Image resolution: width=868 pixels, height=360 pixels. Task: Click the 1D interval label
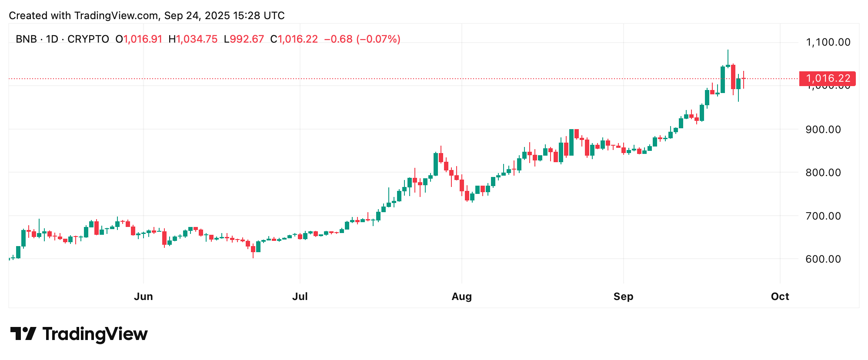[52, 39]
